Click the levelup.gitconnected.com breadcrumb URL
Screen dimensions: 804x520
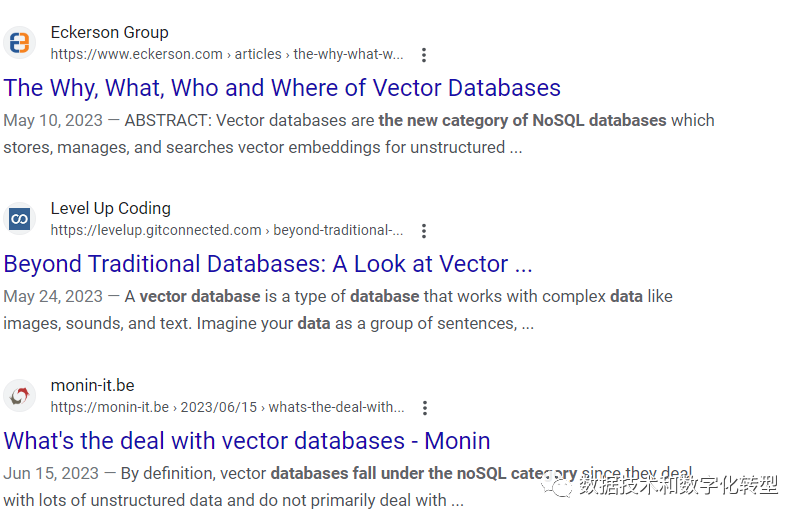[x=227, y=230]
